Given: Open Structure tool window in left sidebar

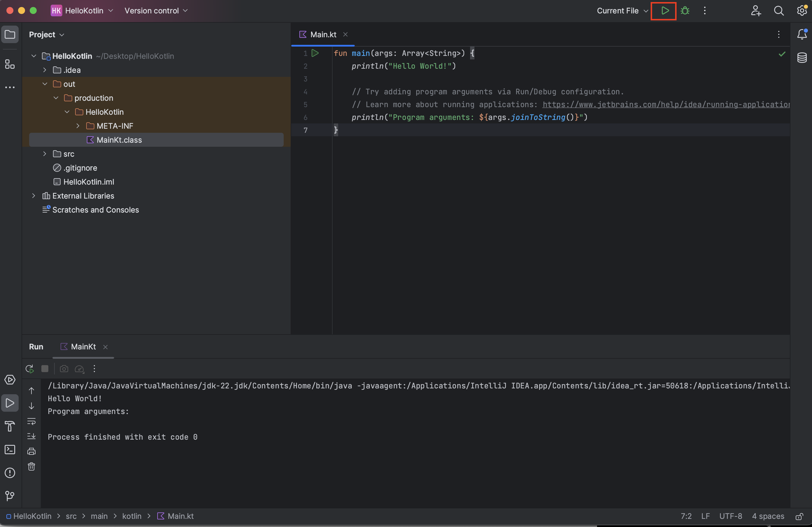Looking at the screenshot, I should pyautogui.click(x=10, y=64).
